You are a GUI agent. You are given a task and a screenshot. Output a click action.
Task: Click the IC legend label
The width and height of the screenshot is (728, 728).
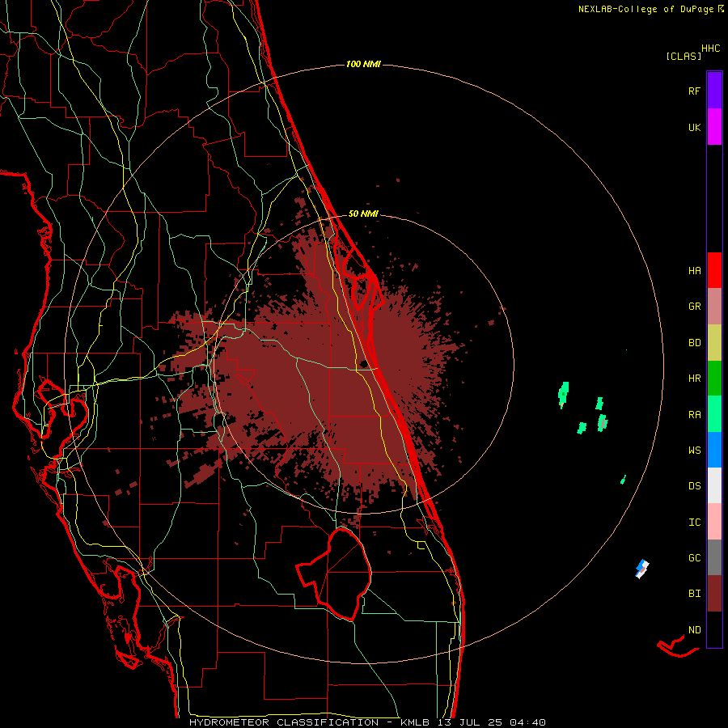point(694,523)
